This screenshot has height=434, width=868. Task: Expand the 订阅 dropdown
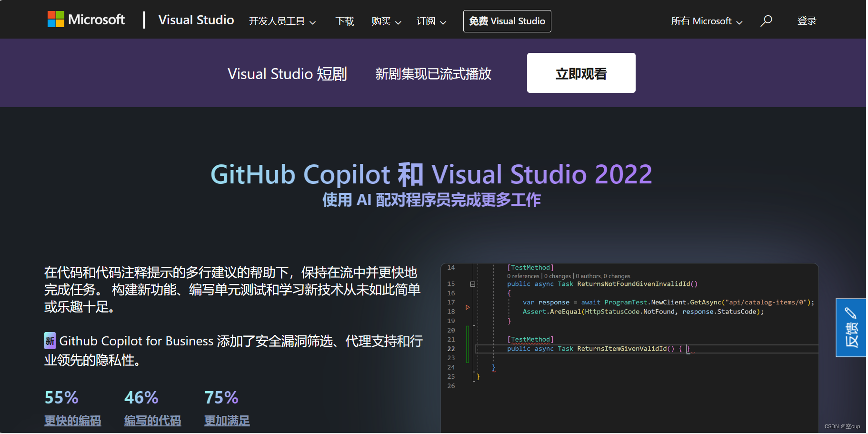tap(431, 21)
